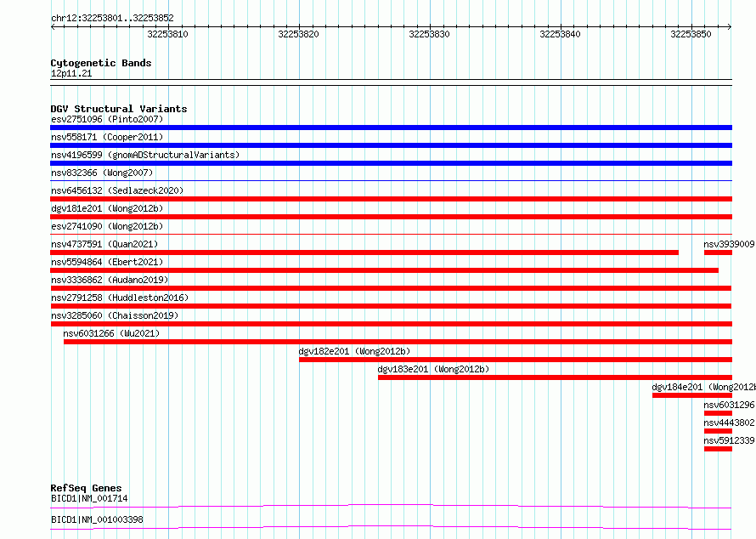Open the esv2741090 (Wong2012b) label
The width and height of the screenshot is (756, 539).
107,226
